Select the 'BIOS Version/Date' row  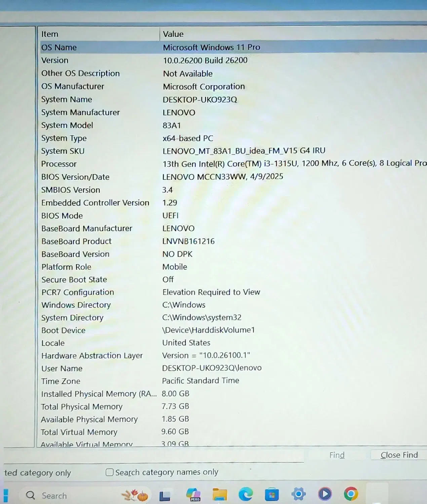click(x=234, y=177)
